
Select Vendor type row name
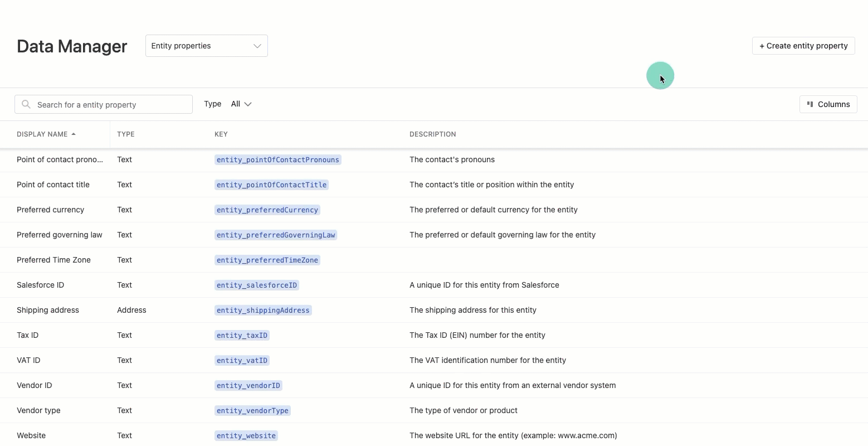(38, 410)
